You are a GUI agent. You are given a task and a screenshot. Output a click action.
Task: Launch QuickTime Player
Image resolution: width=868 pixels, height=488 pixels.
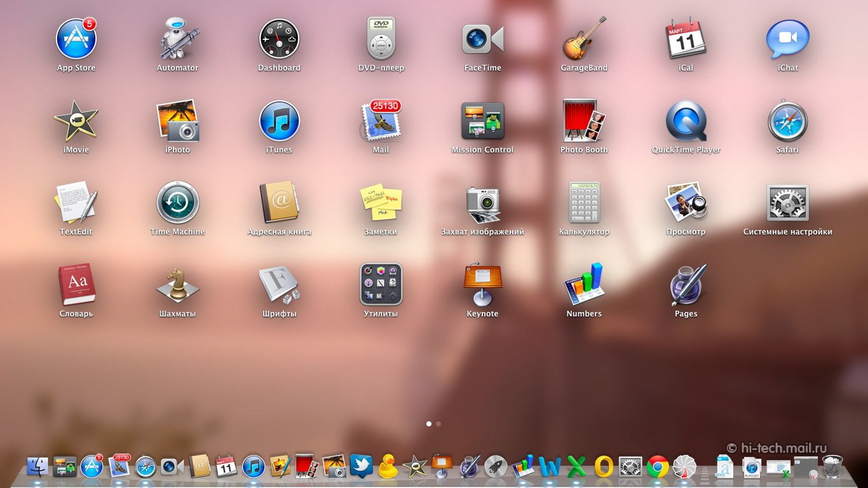[x=686, y=121]
